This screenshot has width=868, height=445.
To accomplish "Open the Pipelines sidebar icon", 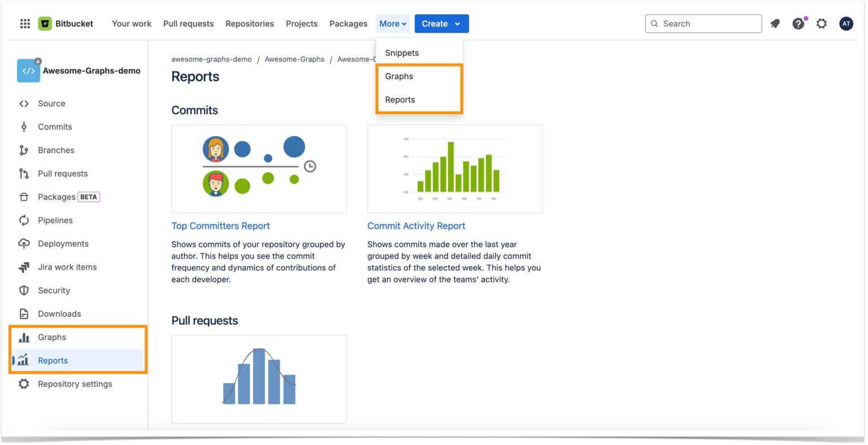I will click(23, 220).
